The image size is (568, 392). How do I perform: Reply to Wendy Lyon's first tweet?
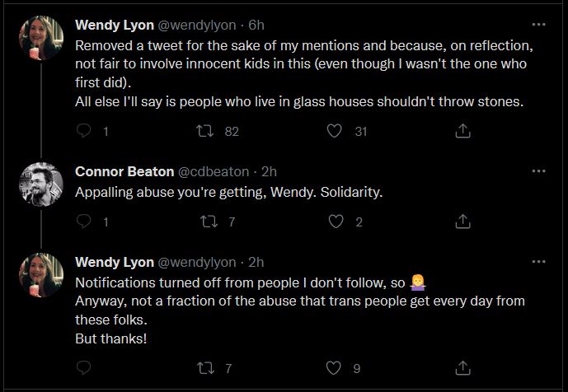pyautogui.click(x=84, y=130)
